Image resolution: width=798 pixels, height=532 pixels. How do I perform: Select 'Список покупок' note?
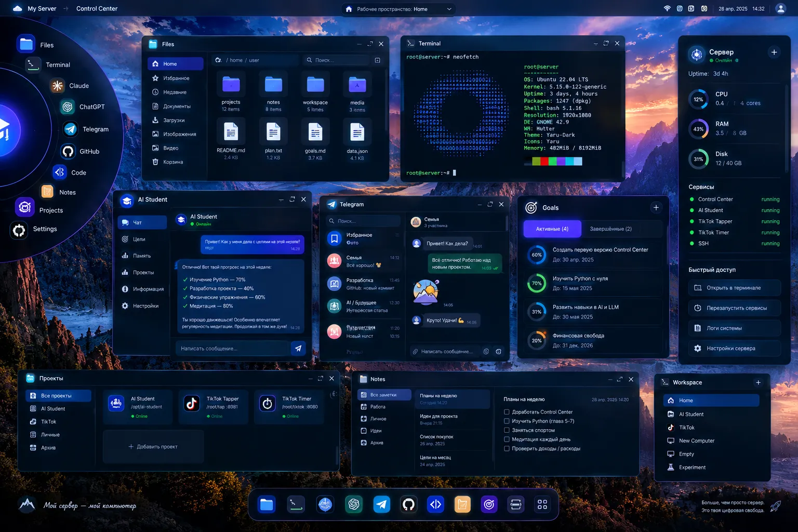coord(453,440)
